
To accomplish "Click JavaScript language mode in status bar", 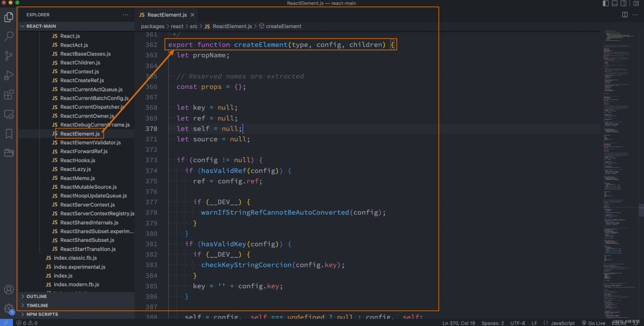I will [562, 323].
